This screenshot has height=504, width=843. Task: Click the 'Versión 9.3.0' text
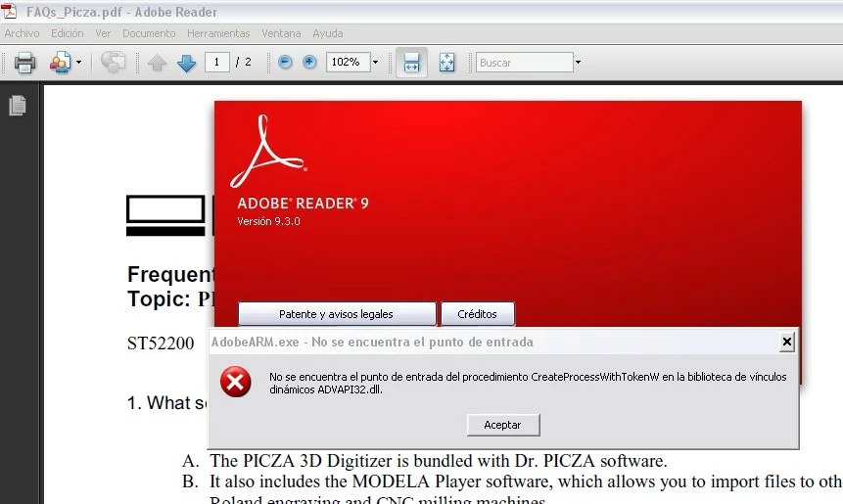click(268, 221)
